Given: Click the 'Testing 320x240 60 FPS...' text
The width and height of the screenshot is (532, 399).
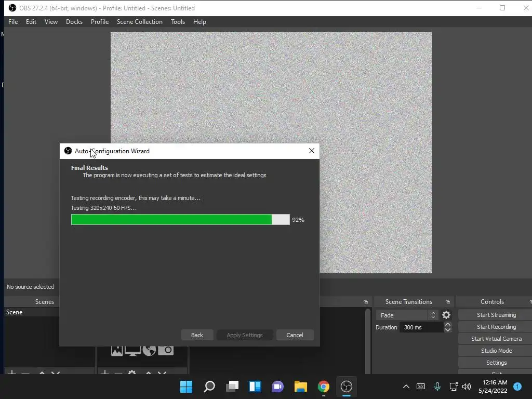Looking at the screenshot, I should (x=104, y=208).
